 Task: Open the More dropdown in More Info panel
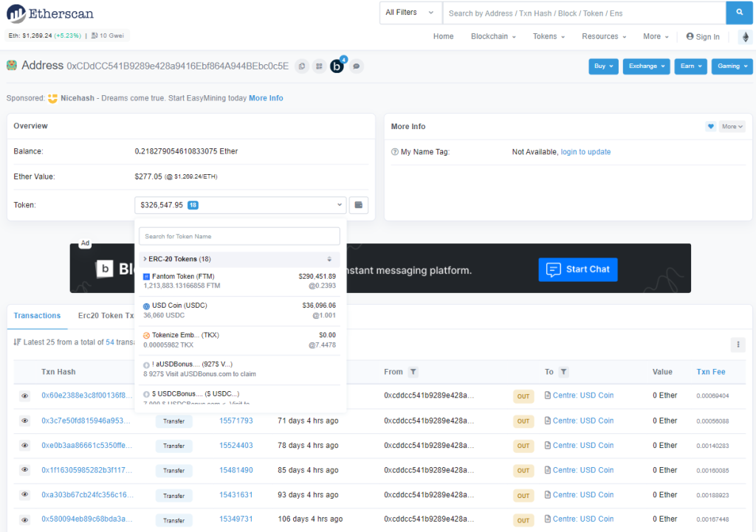click(x=732, y=126)
